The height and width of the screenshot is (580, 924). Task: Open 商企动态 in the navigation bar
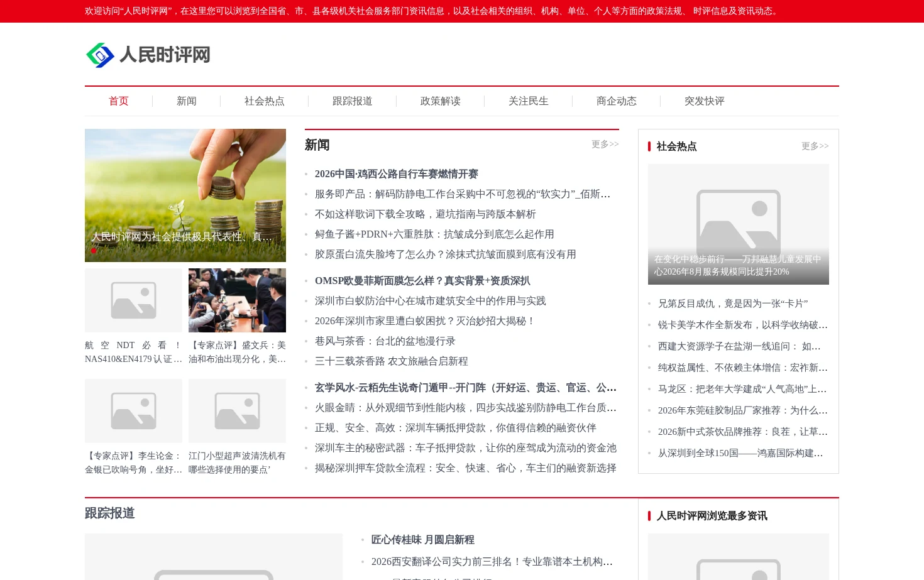[617, 101]
